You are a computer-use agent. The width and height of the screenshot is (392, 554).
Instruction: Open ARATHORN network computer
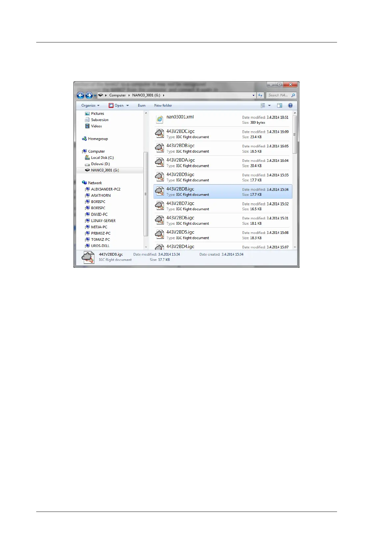click(101, 195)
